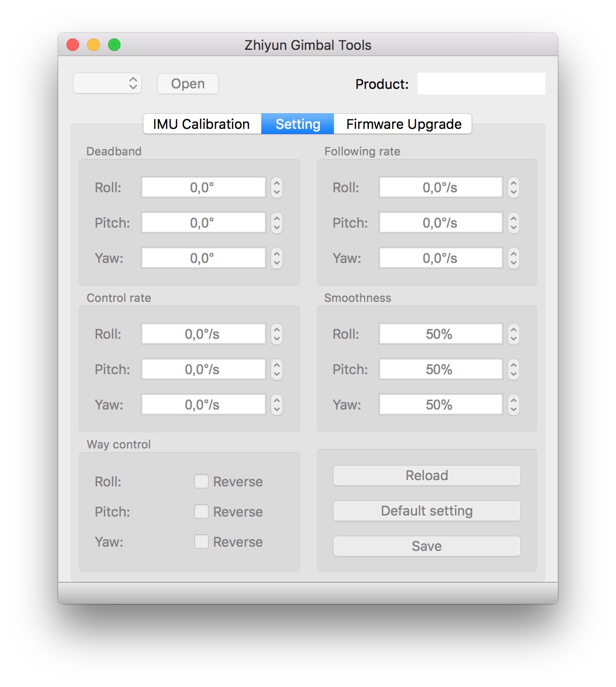This screenshot has height=687, width=616.
Task: Enable Reverse for Roll way control
Action: [202, 481]
